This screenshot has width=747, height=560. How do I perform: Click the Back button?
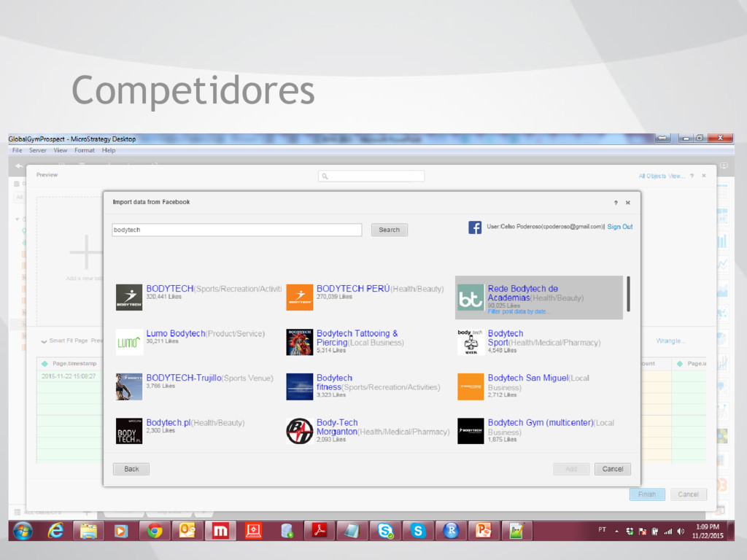131,469
